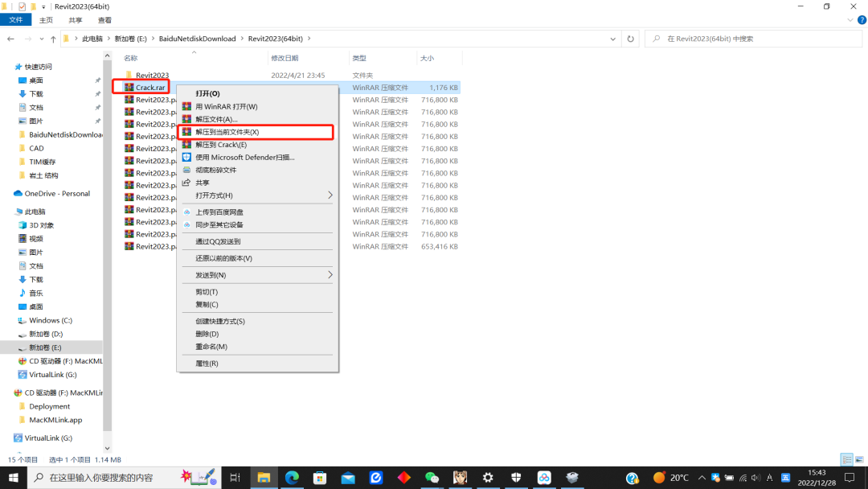Sort by 大小 column header
This screenshot has height=489, width=868.
428,58
